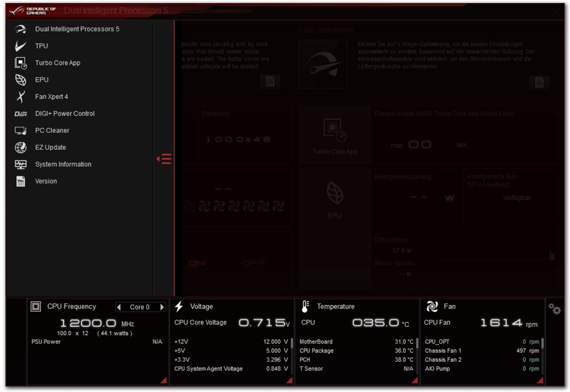Click the PSU Power row
570x392 pixels.
[97, 341]
